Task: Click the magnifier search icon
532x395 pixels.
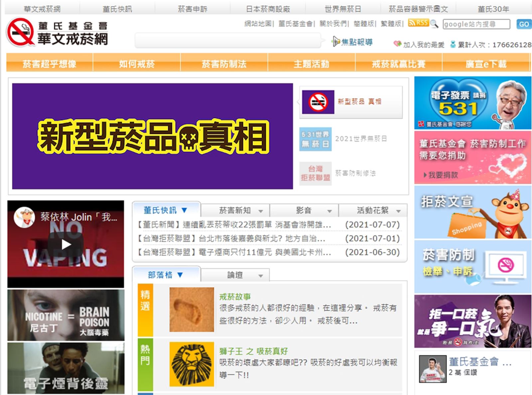Action: [x=434, y=24]
